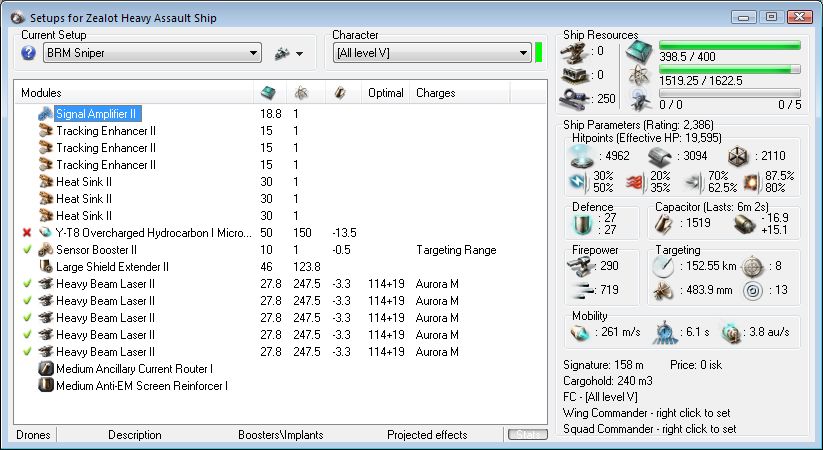Click Aurora M charge of first Heavy Beam Laser
823x450 pixels.
pos(437,284)
